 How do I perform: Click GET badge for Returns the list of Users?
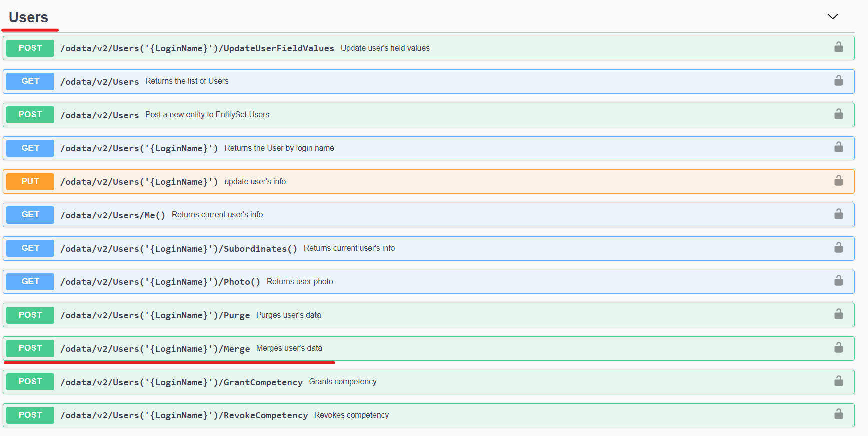(x=30, y=81)
